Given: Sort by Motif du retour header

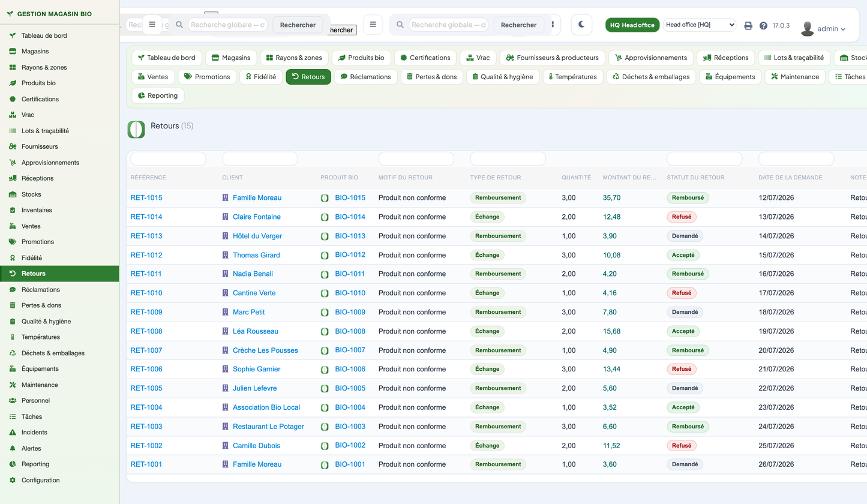Looking at the screenshot, I should tap(405, 178).
